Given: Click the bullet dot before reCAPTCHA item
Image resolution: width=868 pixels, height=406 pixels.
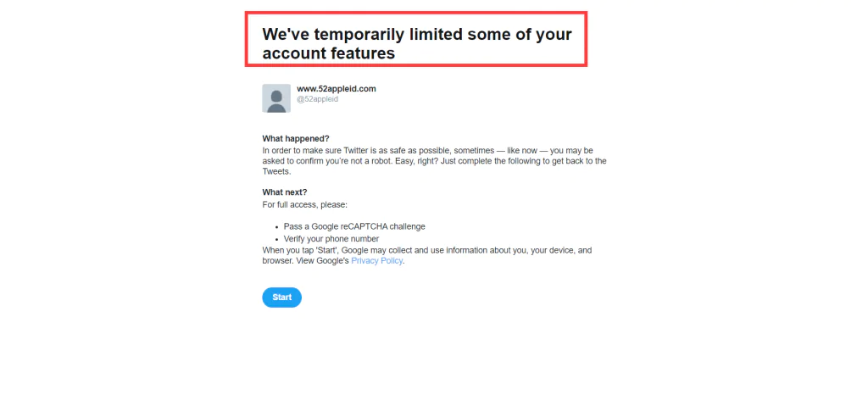Looking at the screenshot, I should tap(276, 227).
